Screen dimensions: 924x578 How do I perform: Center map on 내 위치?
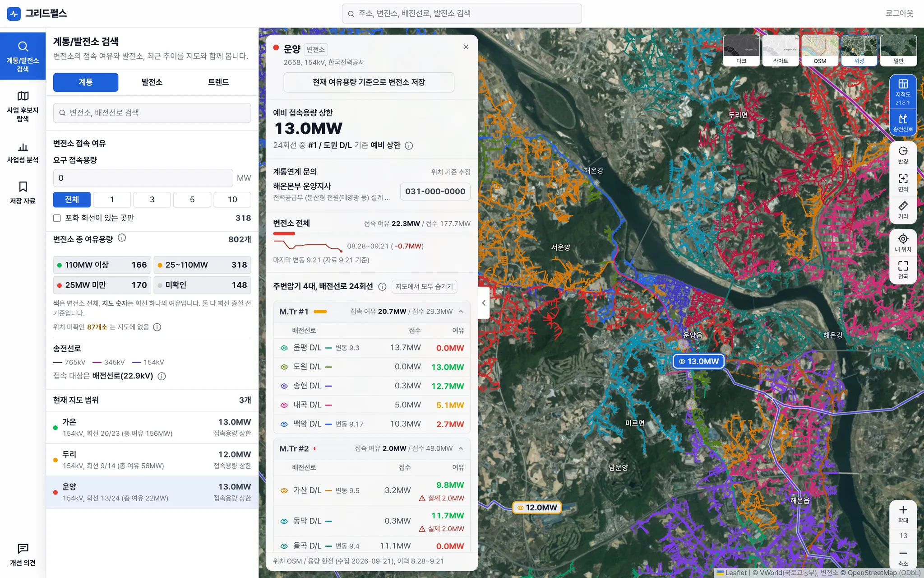click(903, 243)
